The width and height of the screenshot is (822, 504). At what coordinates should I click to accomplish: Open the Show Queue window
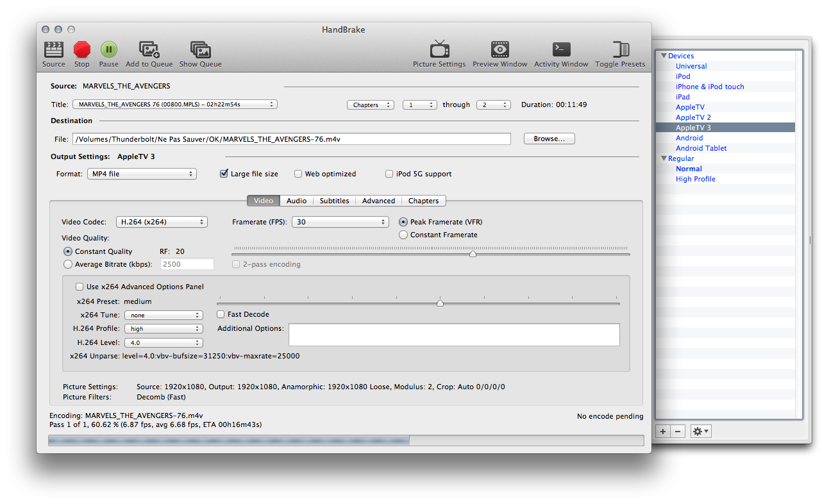200,50
